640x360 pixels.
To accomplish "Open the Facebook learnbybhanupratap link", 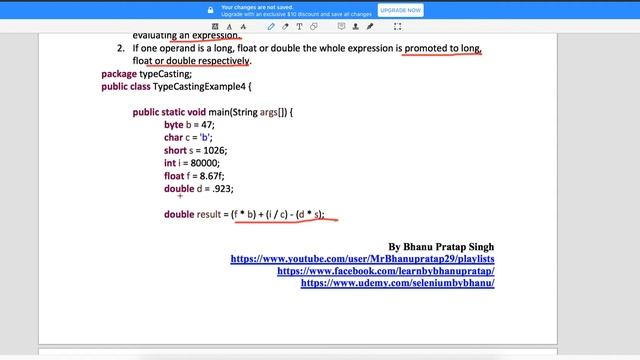I will (x=386, y=271).
